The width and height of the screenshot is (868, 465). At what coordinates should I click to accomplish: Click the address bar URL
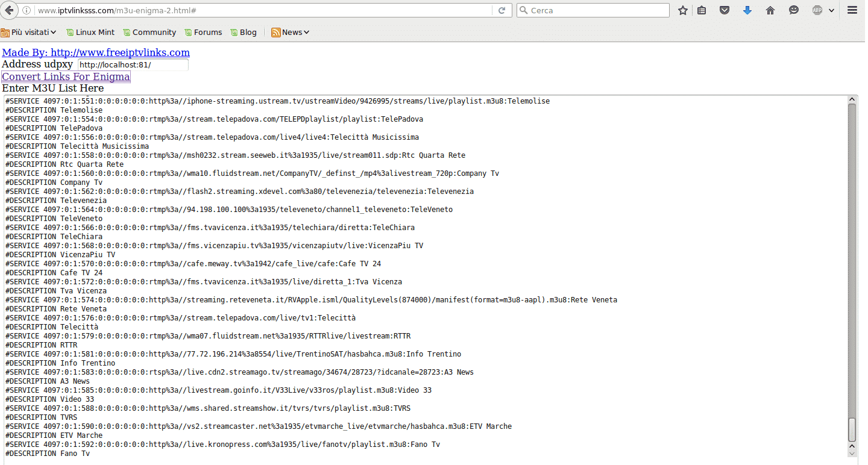[116, 11]
